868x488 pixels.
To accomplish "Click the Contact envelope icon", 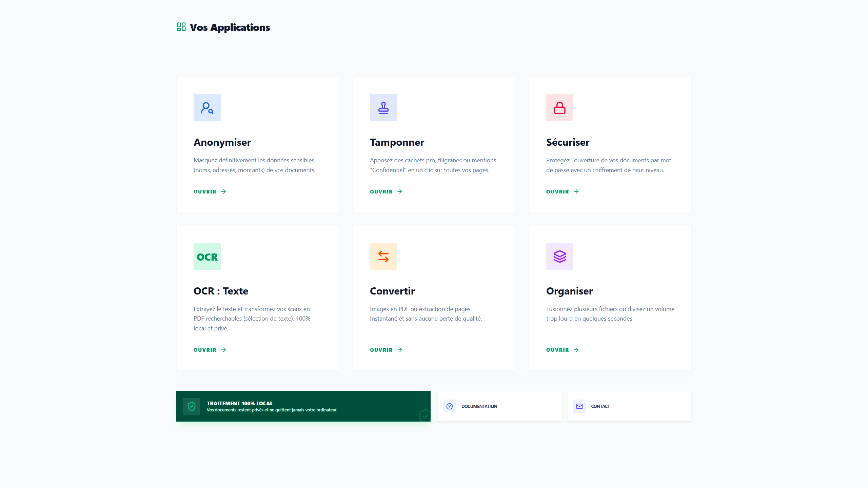I will pos(579,406).
